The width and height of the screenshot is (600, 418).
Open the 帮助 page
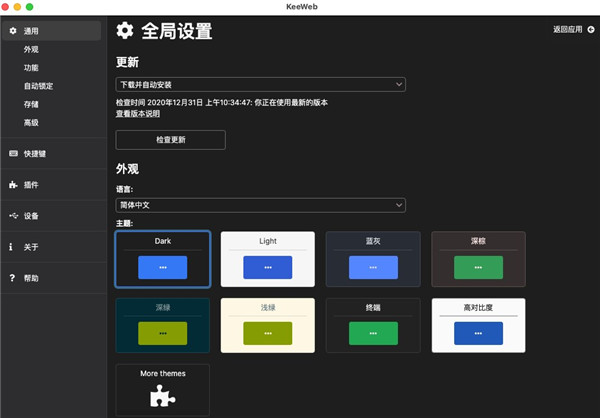53,278
